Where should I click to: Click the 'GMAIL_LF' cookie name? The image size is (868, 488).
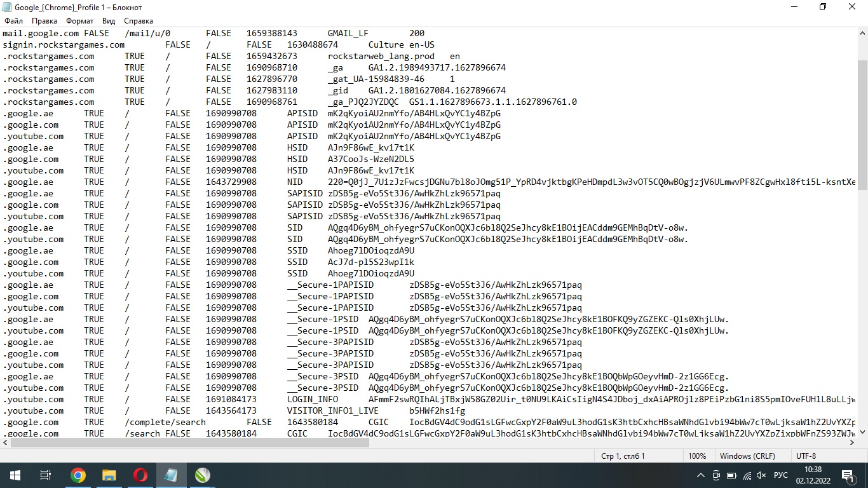(348, 33)
